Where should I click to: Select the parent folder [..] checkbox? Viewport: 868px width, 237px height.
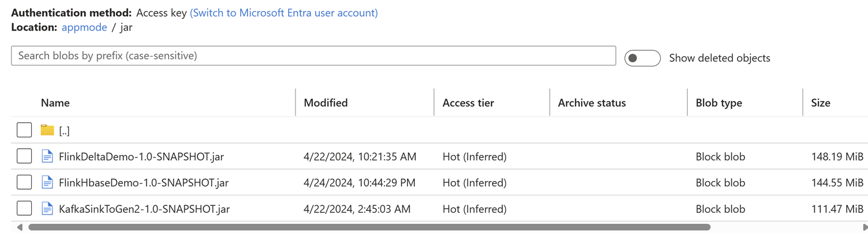click(x=24, y=130)
